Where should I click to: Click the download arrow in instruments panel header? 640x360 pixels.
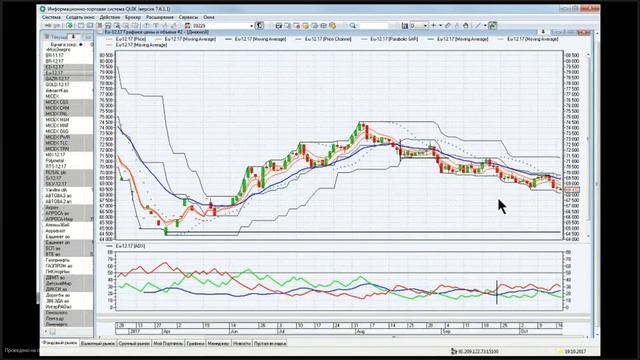tap(74, 37)
